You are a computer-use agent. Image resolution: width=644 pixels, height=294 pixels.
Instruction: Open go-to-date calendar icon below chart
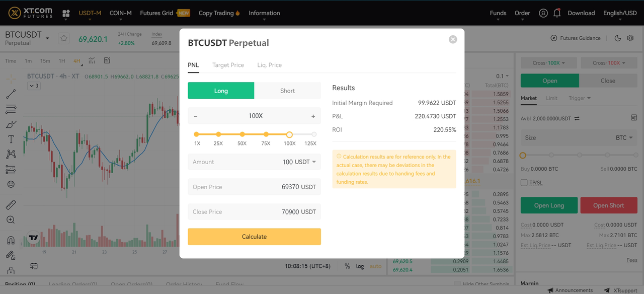click(x=34, y=266)
